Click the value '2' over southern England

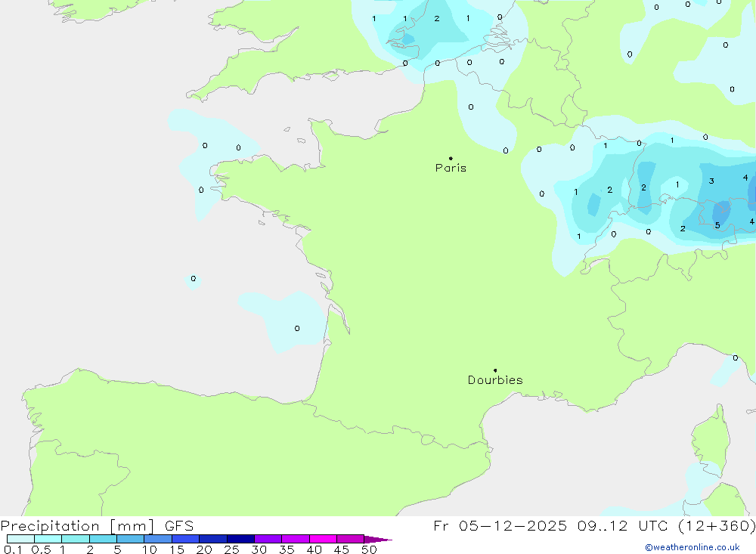pos(437,18)
